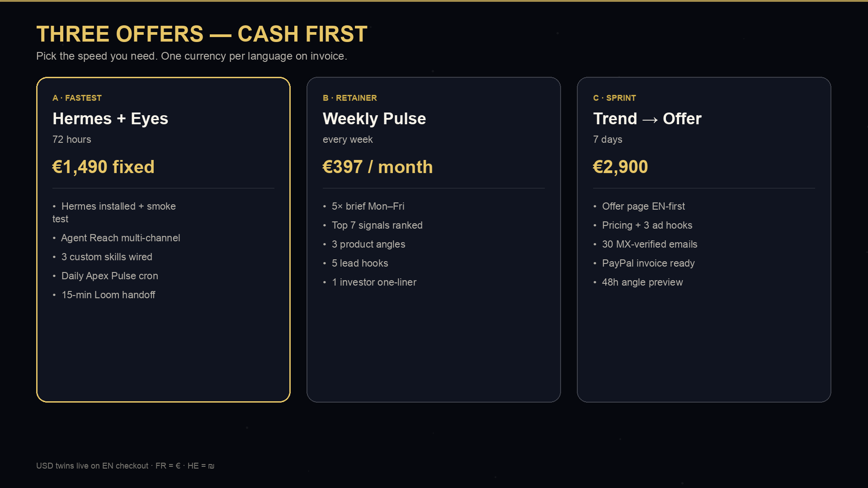Select the €397 / month price
The width and height of the screenshot is (868, 488).
point(377,167)
